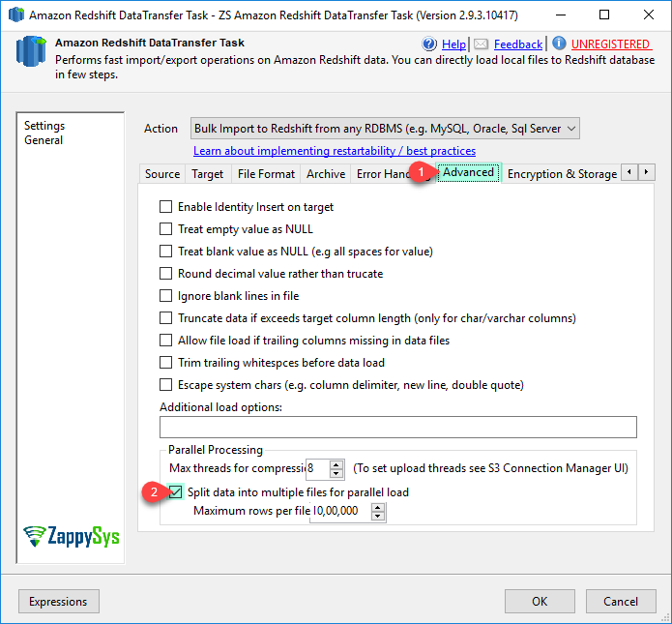Check Truncate data if exceeds column length
Viewport: 672px width, 624px height.
[x=165, y=318]
